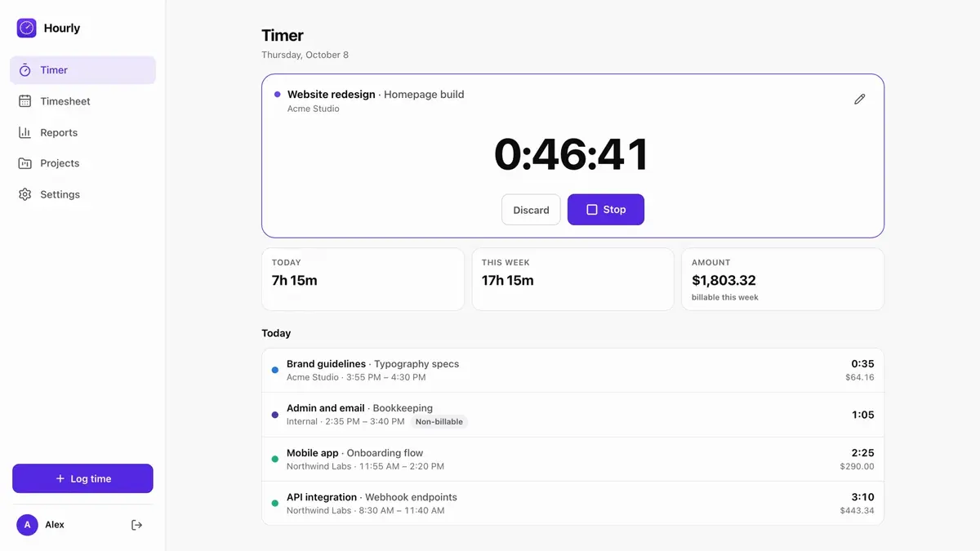This screenshot has height=551, width=980.
Task: Click the Log time button
Action: [x=82, y=478]
